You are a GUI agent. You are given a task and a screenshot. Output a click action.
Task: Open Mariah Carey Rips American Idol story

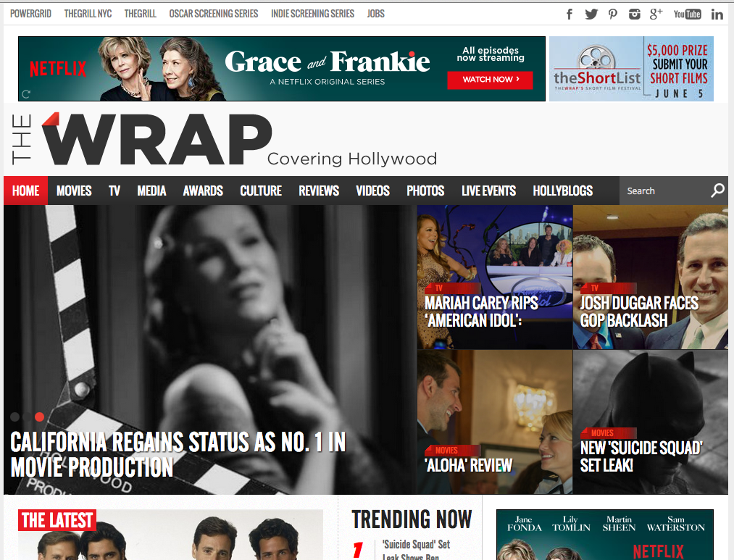[482, 312]
